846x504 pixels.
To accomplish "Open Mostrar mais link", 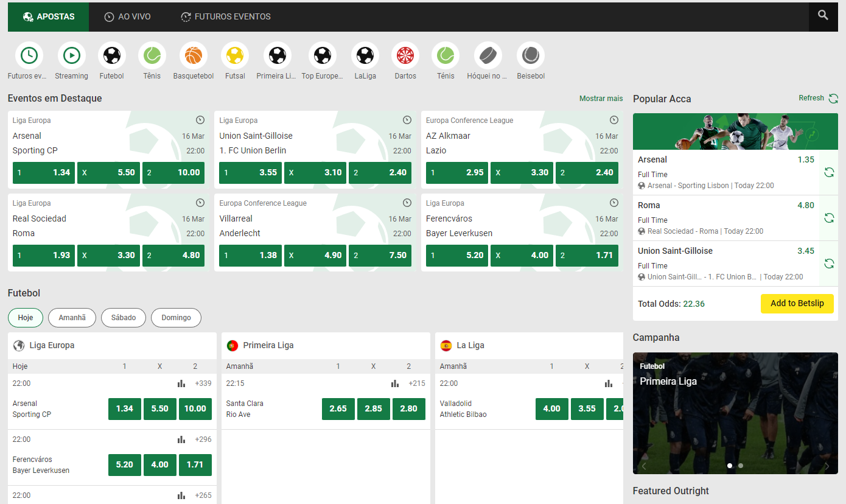I will tap(601, 98).
